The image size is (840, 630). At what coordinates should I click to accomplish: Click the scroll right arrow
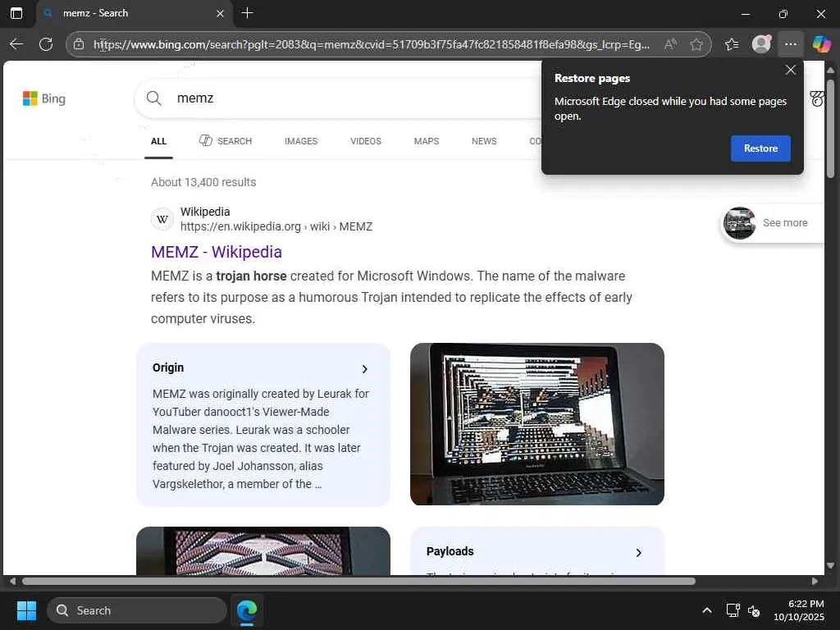pyautogui.click(x=815, y=582)
